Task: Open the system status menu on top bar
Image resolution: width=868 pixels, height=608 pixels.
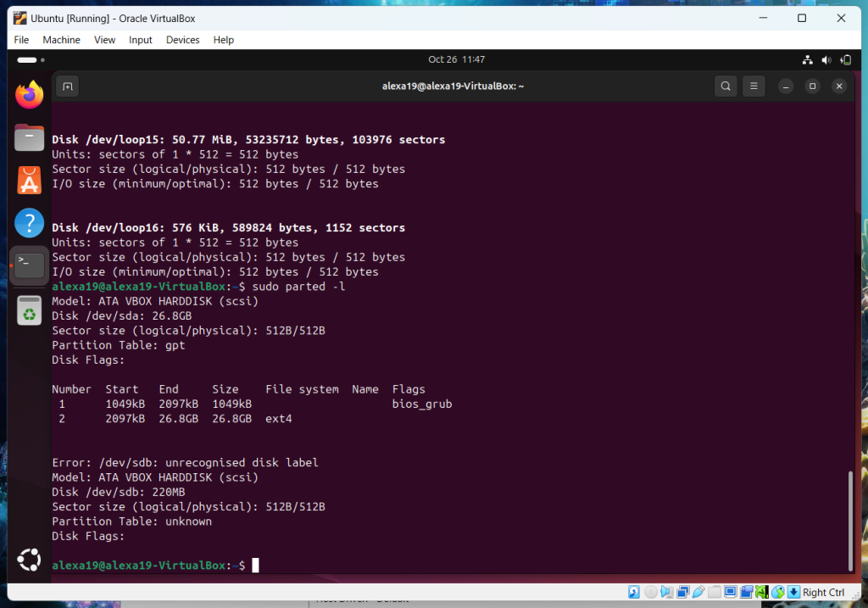Action: click(x=826, y=60)
